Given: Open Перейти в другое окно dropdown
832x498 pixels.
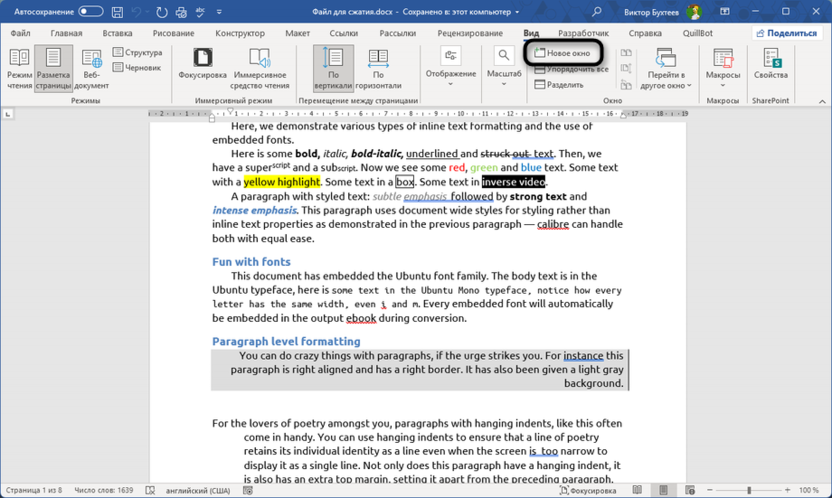Looking at the screenshot, I should (x=667, y=68).
